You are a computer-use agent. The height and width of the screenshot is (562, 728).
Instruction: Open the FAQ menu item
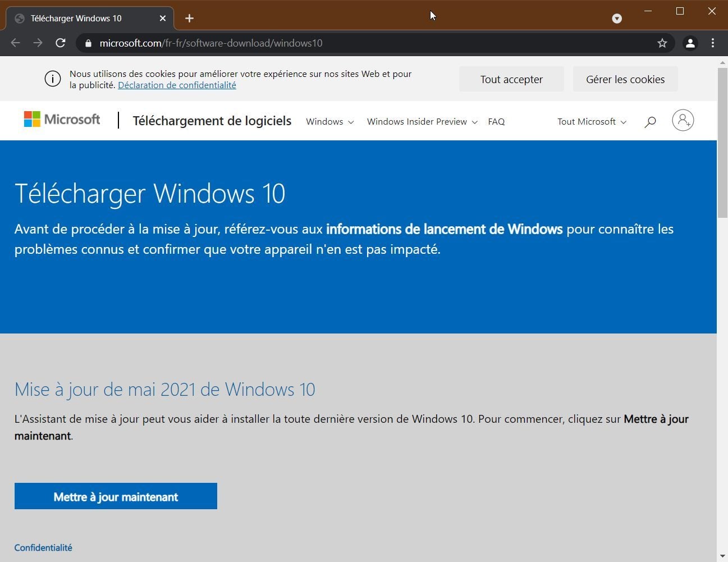click(x=496, y=122)
